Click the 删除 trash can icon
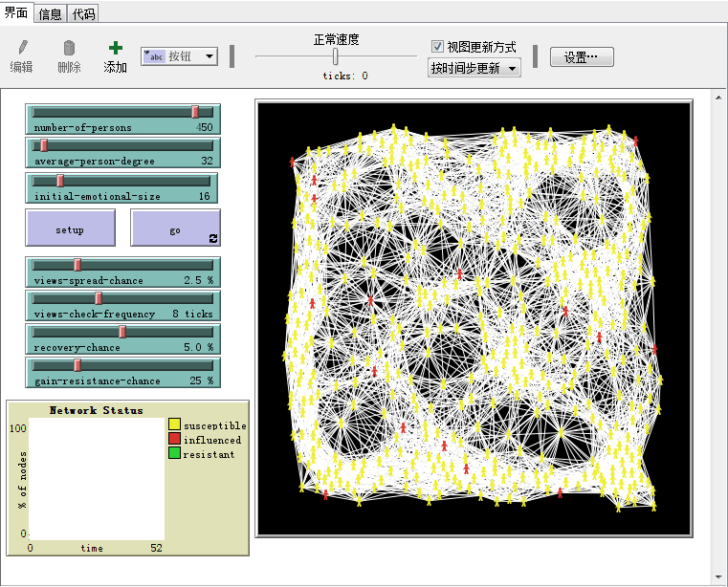 (69, 48)
